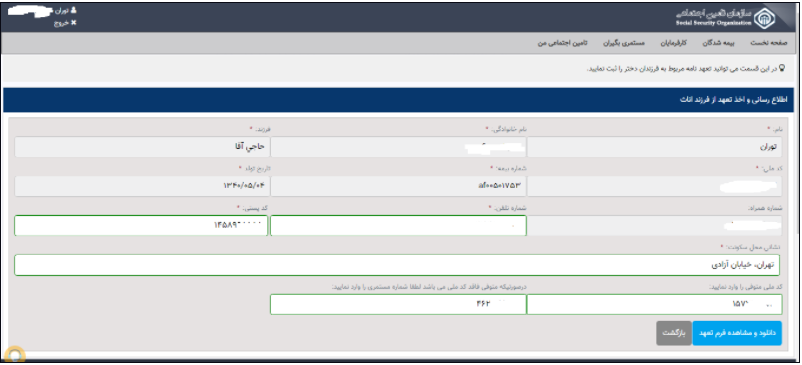
Task: Click the تاریخ تولد field
Action: pyautogui.click(x=142, y=186)
